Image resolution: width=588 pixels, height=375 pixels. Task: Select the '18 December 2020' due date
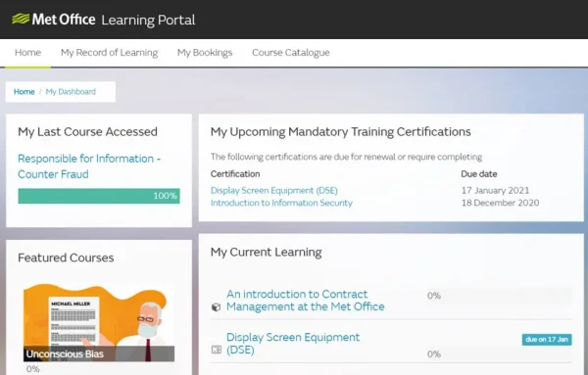500,203
